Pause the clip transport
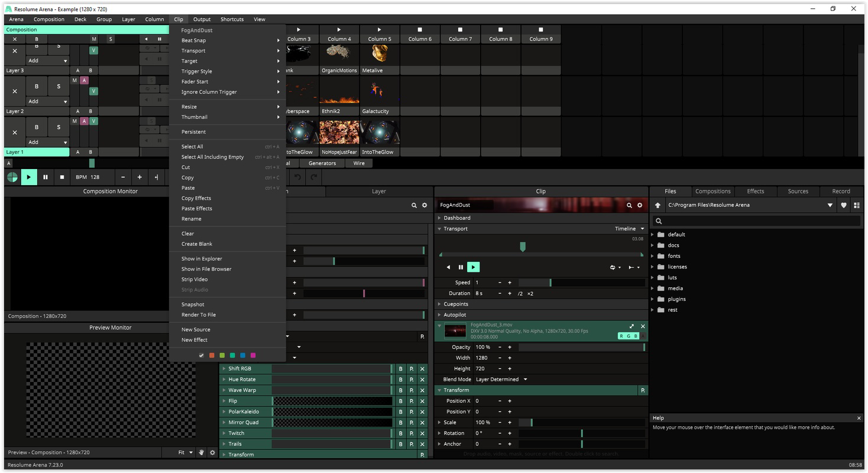The width and height of the screenshot is (868, 473). pyautogui.click(x=461, y=267)
